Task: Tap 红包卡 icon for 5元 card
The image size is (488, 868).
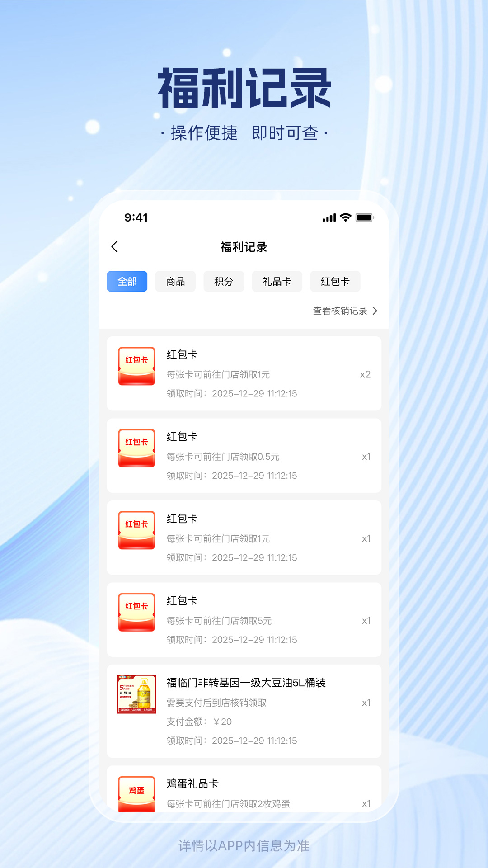Action: point(136,612)
